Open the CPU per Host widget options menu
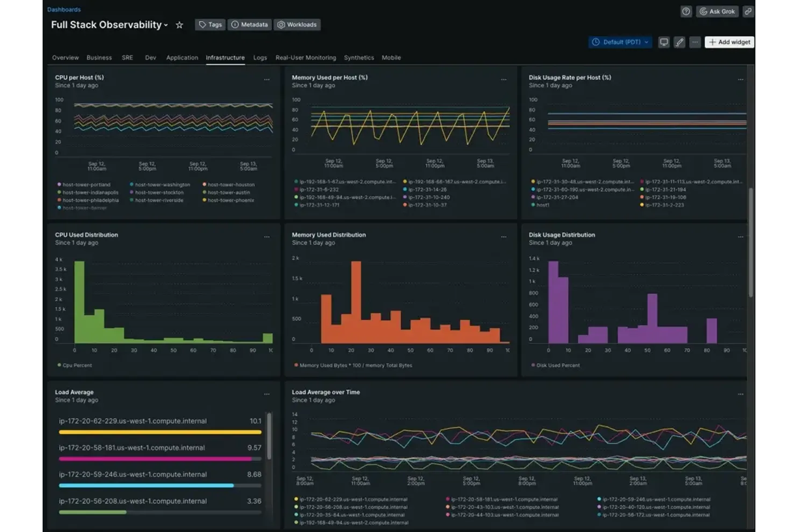Screen dimensions: 798x532 (267, 79)
